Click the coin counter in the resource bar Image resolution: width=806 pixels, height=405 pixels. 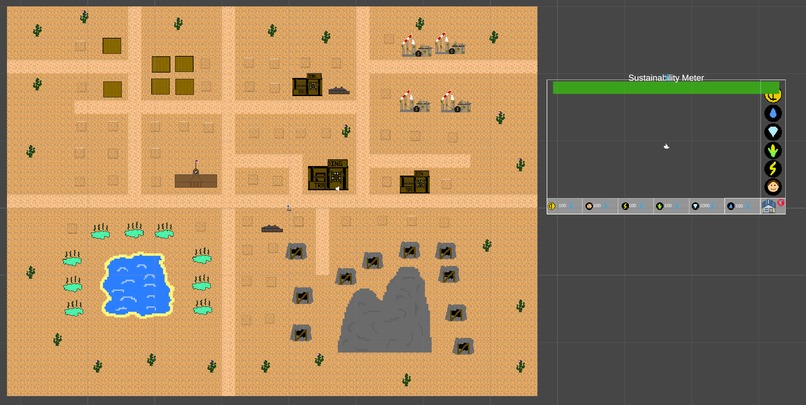tap(564, 206)
